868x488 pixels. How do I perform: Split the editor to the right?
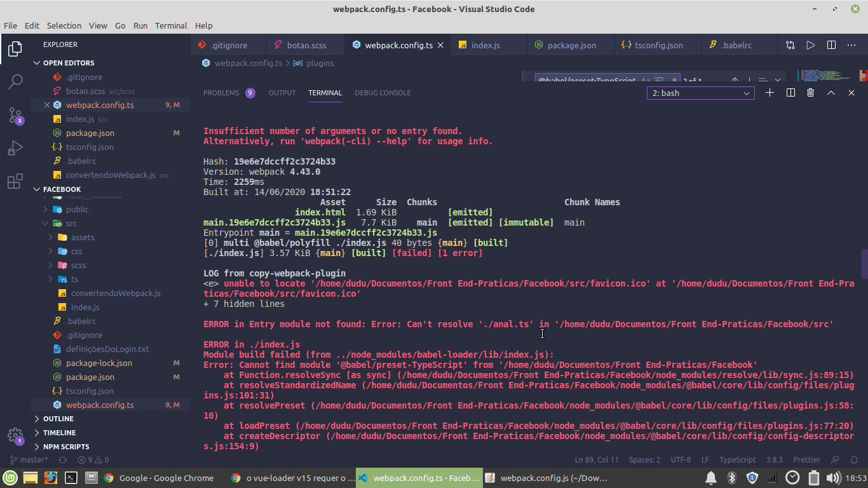click(831, 45)
